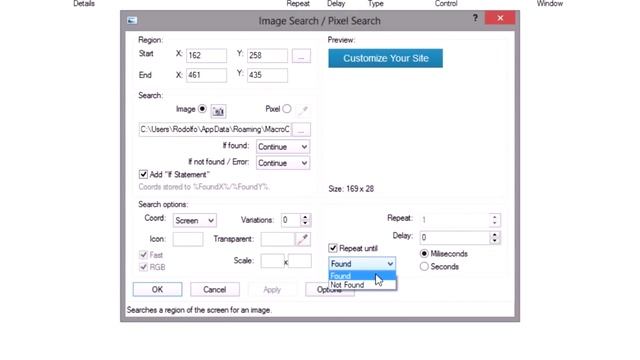Close the Image Search dialog
640x360 pixels.
click(x=500, y=18)
